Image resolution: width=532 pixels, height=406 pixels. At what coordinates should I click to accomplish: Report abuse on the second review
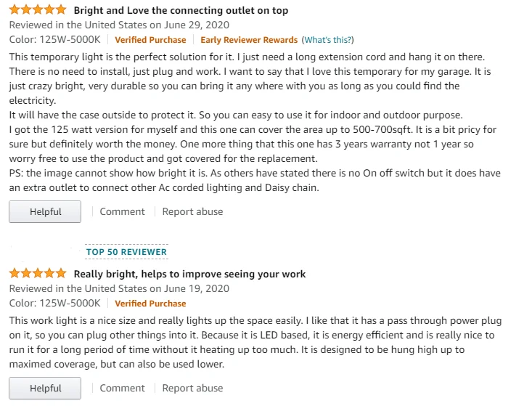(x=192, y=388)
